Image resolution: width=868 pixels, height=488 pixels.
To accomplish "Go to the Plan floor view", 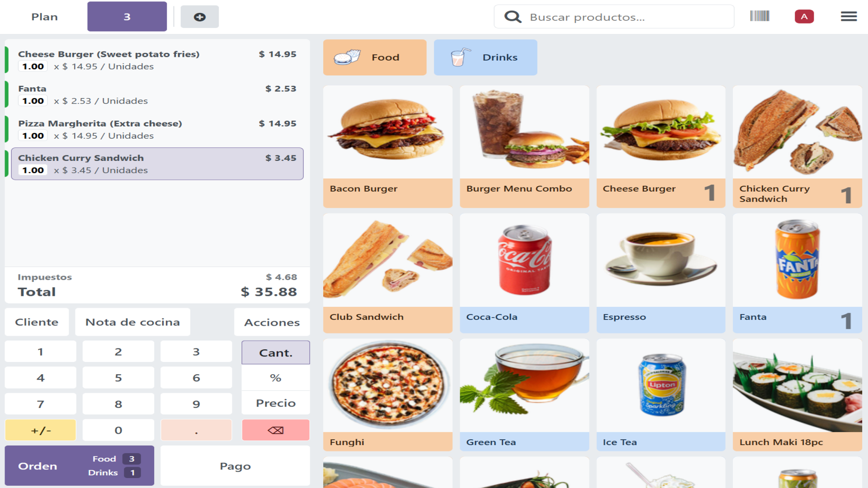I will pyautogui.click(x=44, y=17).
